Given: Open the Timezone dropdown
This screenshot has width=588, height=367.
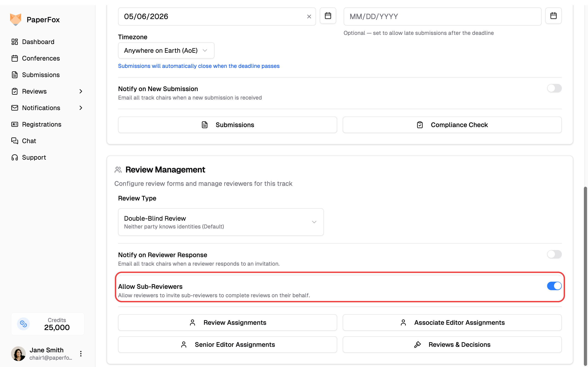Looking at the screenshot, I should point(166,50).
